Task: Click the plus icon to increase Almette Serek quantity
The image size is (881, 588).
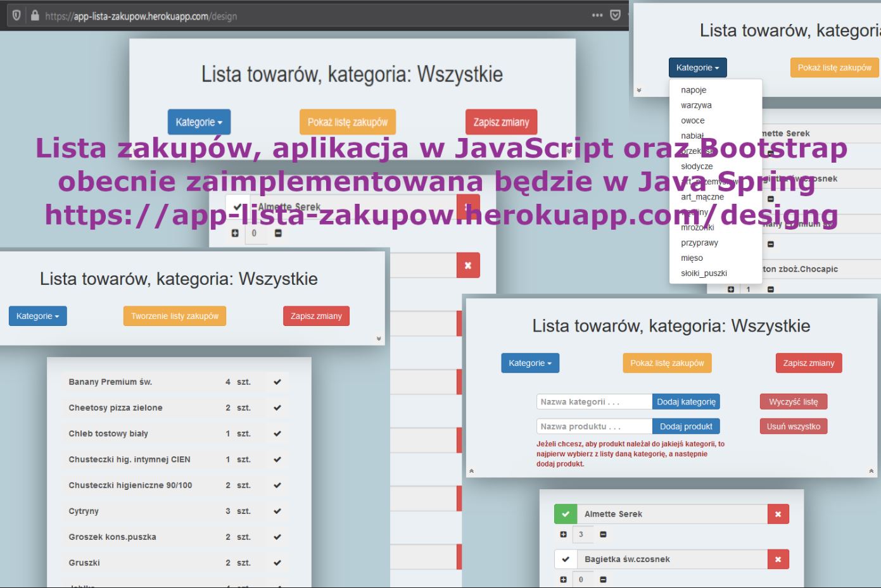Action: point(563,534)
